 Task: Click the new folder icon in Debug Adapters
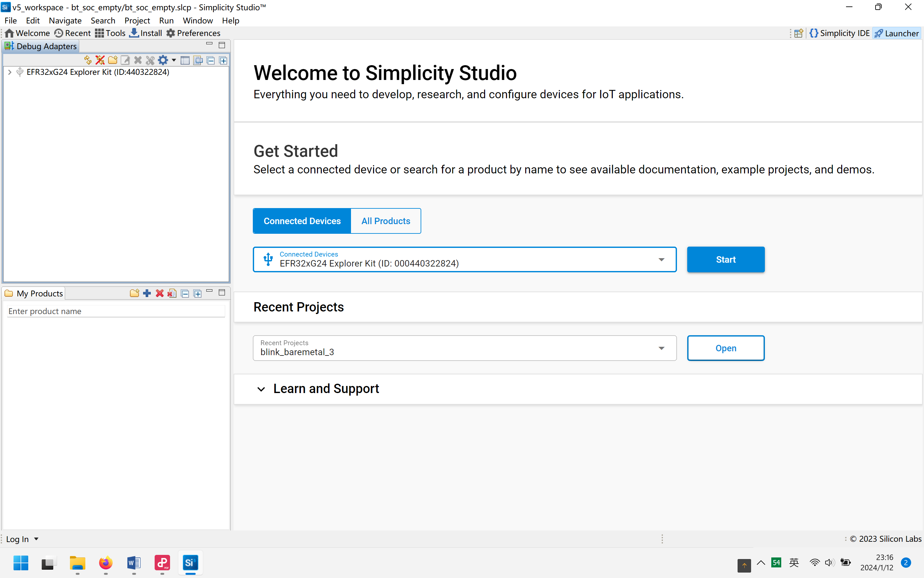click(113, 60)
